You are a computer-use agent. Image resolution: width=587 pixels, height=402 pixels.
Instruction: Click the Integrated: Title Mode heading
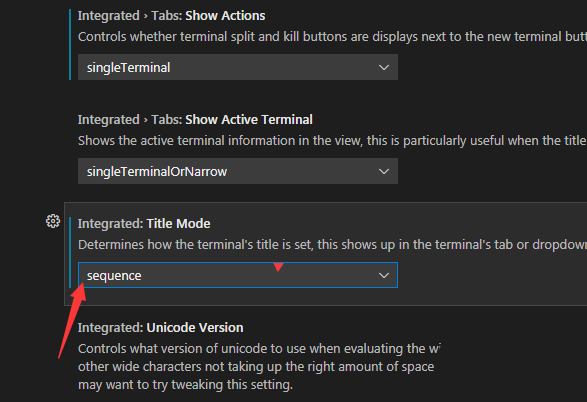tap(144, 224)
